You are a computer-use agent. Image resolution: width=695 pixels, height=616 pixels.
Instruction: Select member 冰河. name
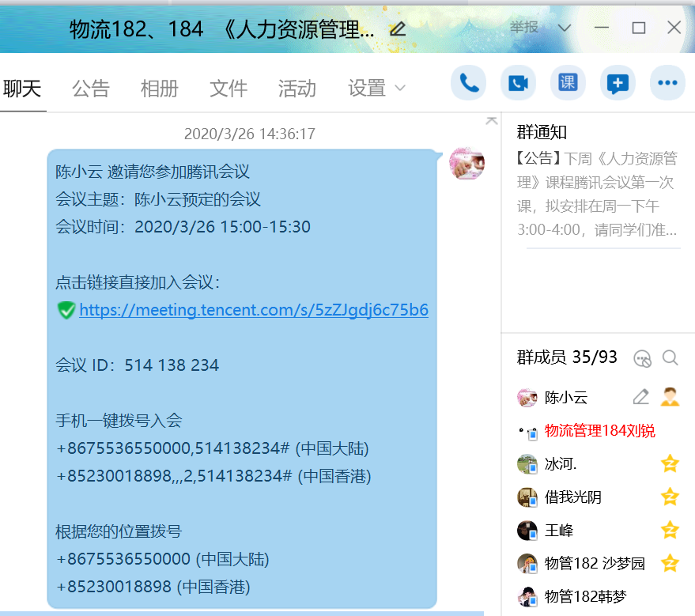[561, 463]
